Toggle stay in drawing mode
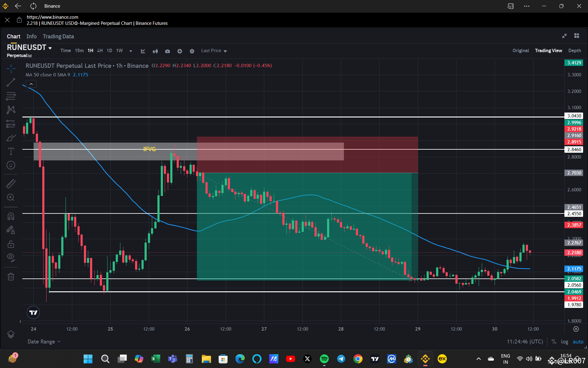 (x=11, y=230)
